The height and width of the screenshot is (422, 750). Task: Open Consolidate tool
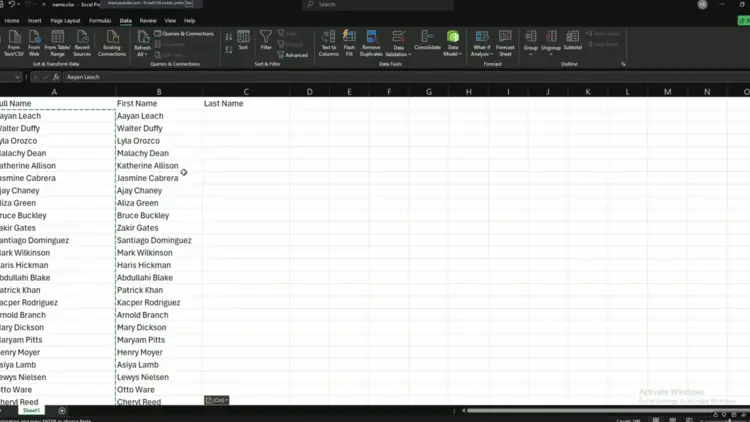[427, 40]
